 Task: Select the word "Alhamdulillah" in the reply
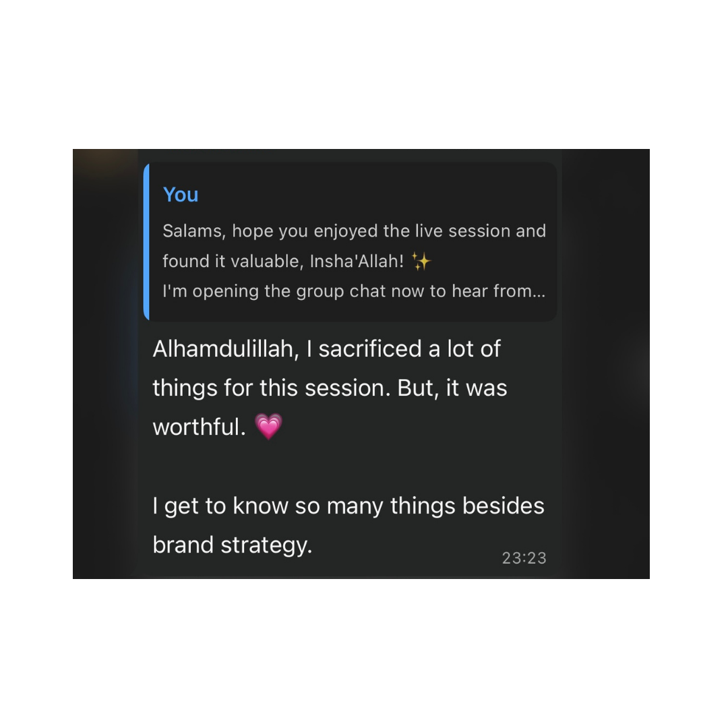pyautogui.click(x=226, y=348)
